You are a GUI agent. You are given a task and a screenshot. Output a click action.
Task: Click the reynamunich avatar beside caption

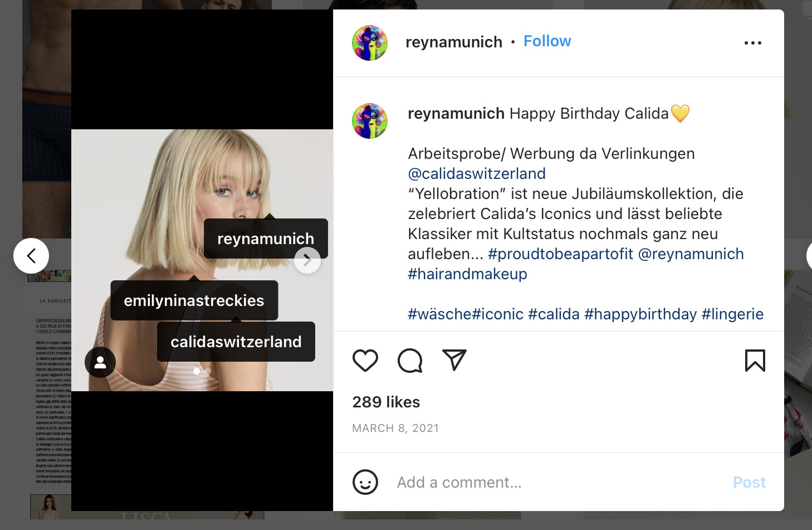370,121
